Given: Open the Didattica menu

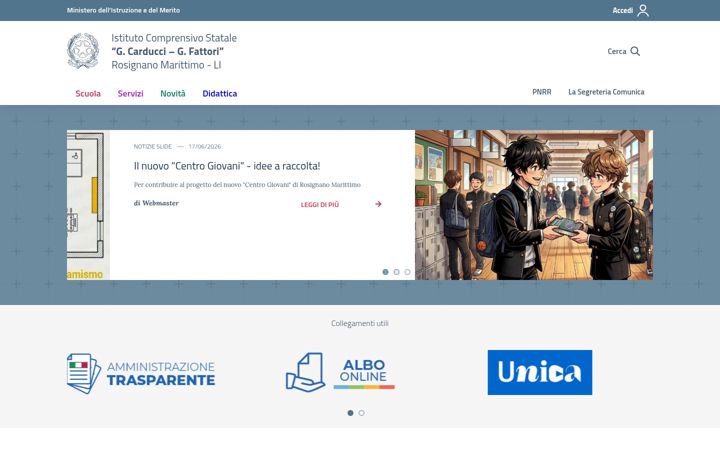Looking at the screenshot, I should (x=219, y=94).
